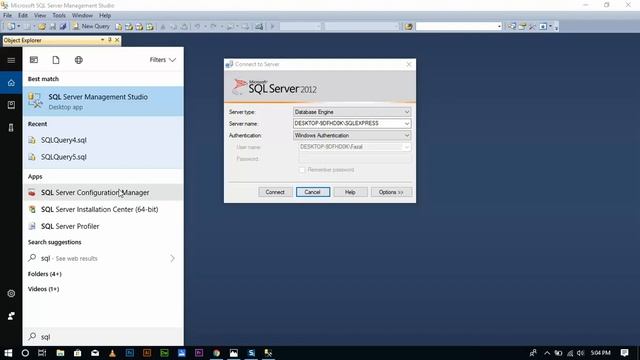The height and width of the screenshot is (360, 640).
Task: Expand web results arrow for sql
Action: [172, 258]
